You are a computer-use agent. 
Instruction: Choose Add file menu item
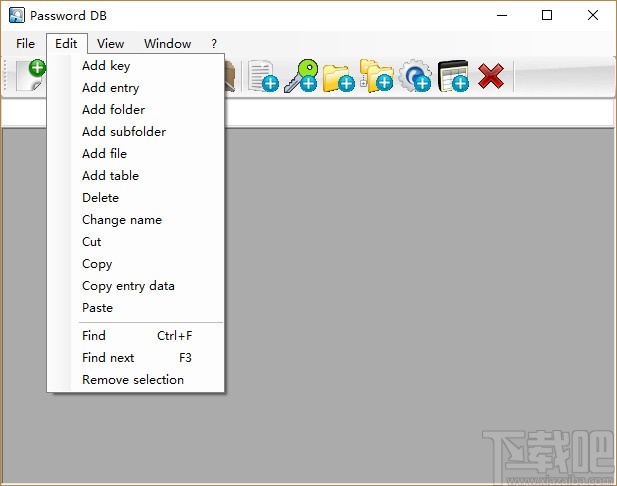136,153
